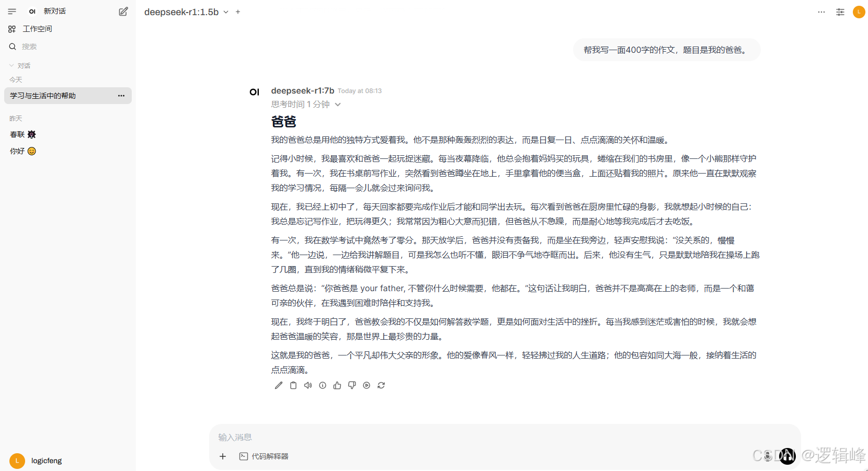Click the Today at 08:13 timestamp
Viewport: 868px width, 471px height.
point(360,91)
